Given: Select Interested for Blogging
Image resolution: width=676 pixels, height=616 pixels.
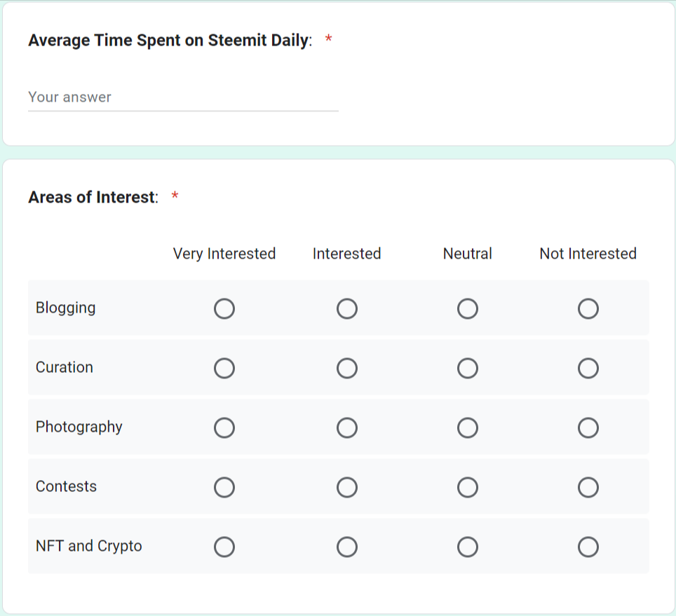Looking at the screenshot, I should point(347,308).
